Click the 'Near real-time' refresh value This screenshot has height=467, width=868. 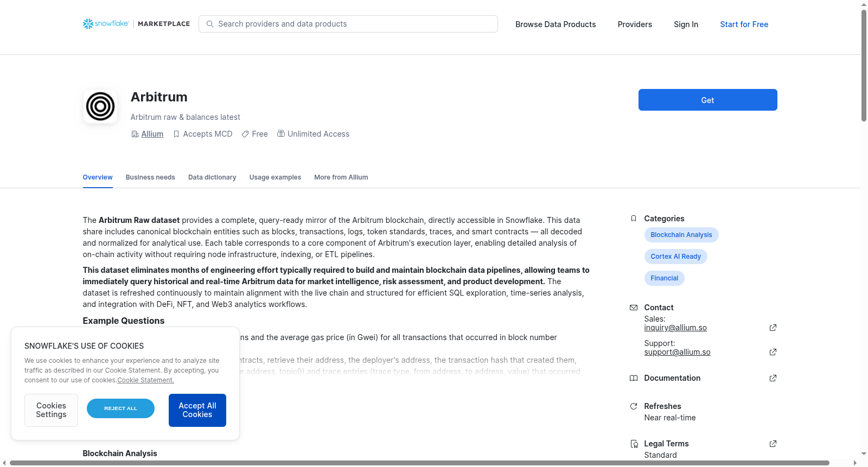pos(670,418)
